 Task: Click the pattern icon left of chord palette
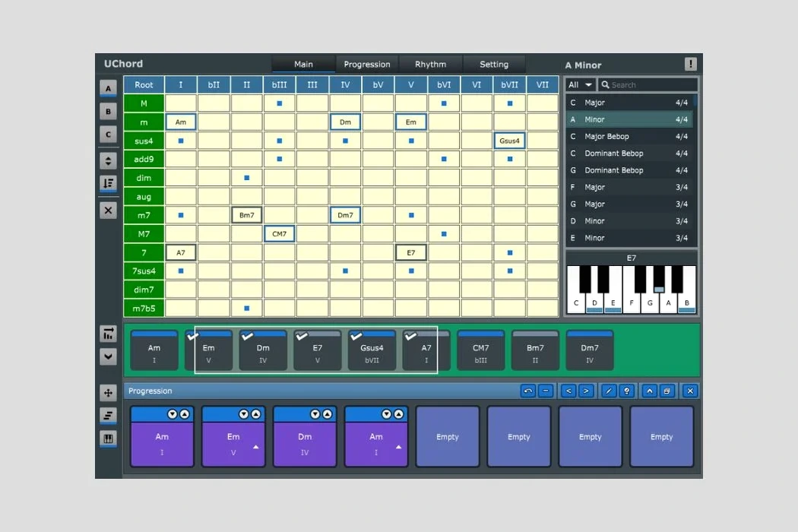(108, 334)
